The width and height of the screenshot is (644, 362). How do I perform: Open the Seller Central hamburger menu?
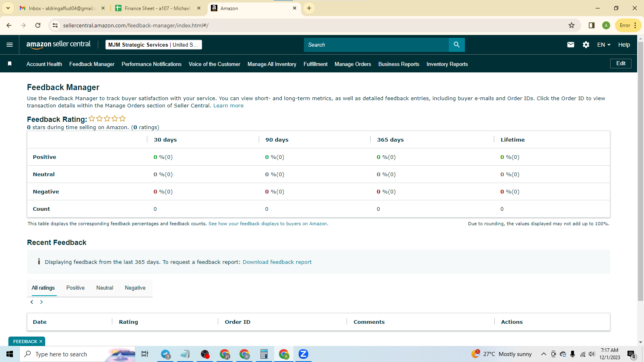pyautogui.click(x=10, y=45)
